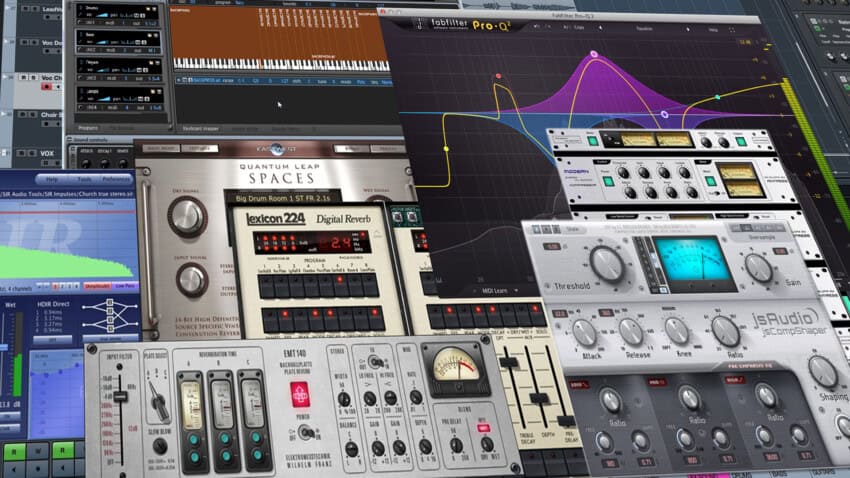Click the green impulse waveform in SIR
Image resolution: width=850 pixels, height=478 pixels.
click(66, 262)
